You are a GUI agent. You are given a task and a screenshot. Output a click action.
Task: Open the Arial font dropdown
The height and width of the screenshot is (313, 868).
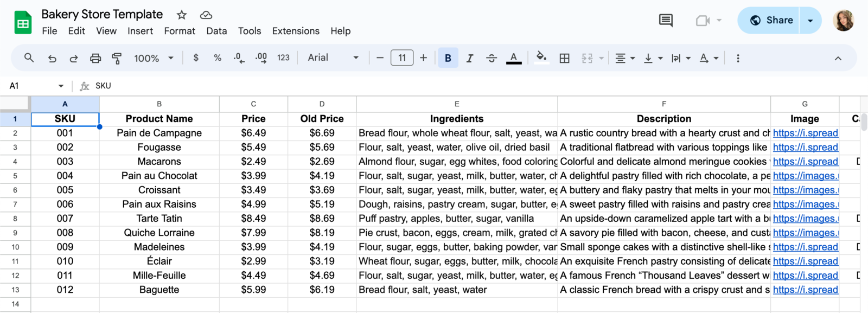pyautogui.click(x=333, y=58)
